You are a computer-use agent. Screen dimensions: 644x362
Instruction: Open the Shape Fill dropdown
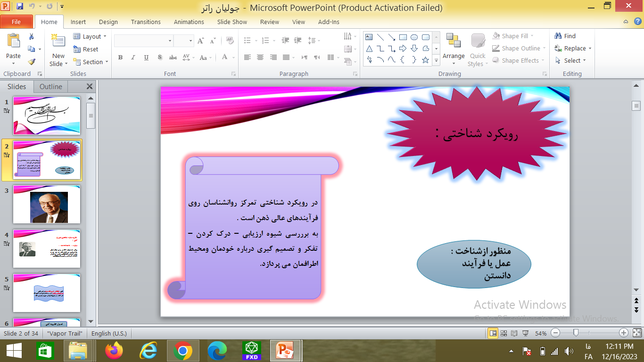519,36
